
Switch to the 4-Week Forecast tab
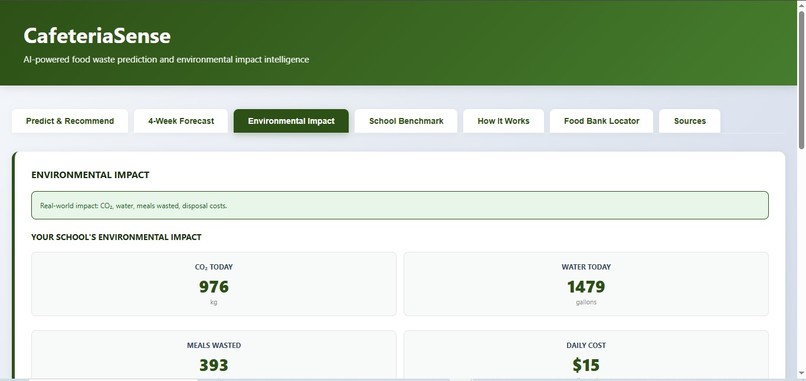[181, 121]
